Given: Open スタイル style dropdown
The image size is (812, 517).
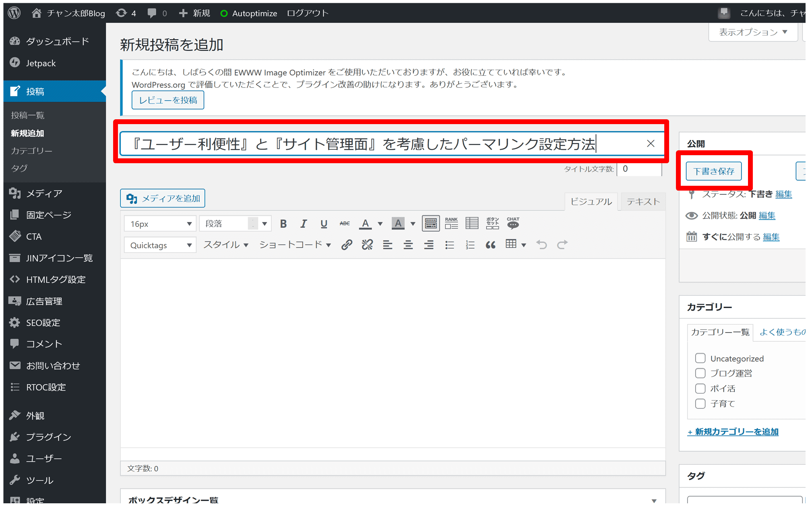Looking at the screenshot, I should tap(226, 245).
